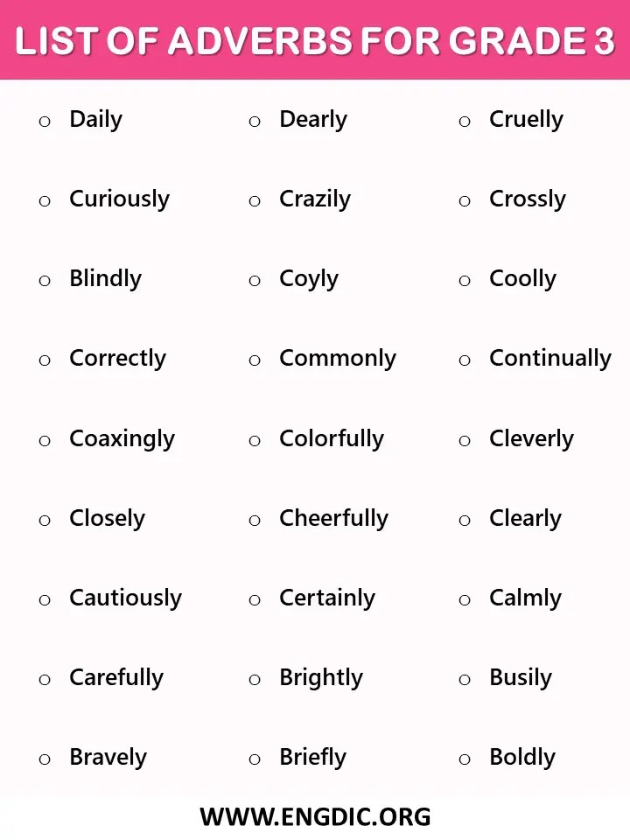This screenshot has width=630, height=840.
Task: Click the bullet before Boldly
Action: pos(465,759)
